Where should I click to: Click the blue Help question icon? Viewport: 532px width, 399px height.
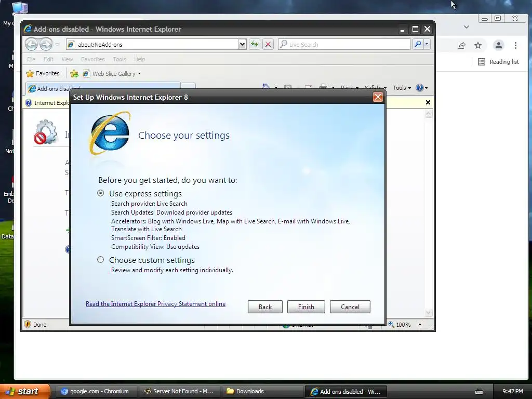[x=420, y=88]
